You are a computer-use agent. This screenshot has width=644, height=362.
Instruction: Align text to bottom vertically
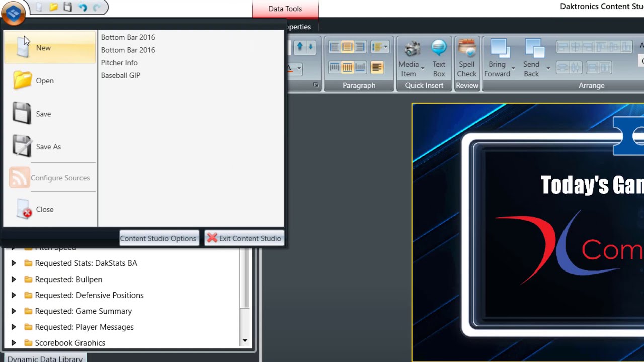point(360,67)
